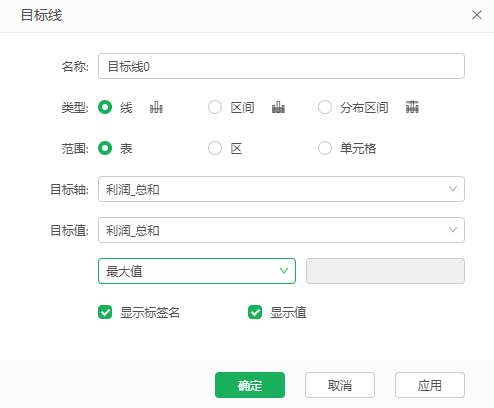Click the disabled gray value field
494x408 pixels.
(385, 271)
